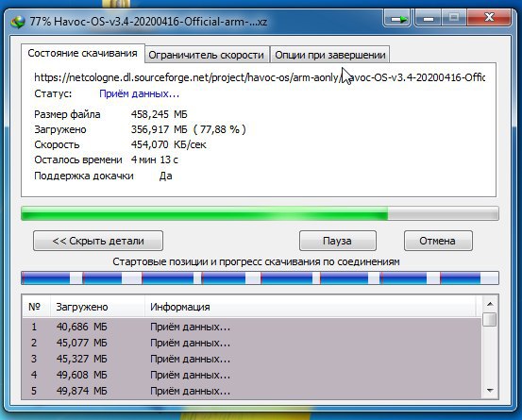Click scroll up arrow in connections list
This screenshot has width=522, height=420.
[490, 304]
